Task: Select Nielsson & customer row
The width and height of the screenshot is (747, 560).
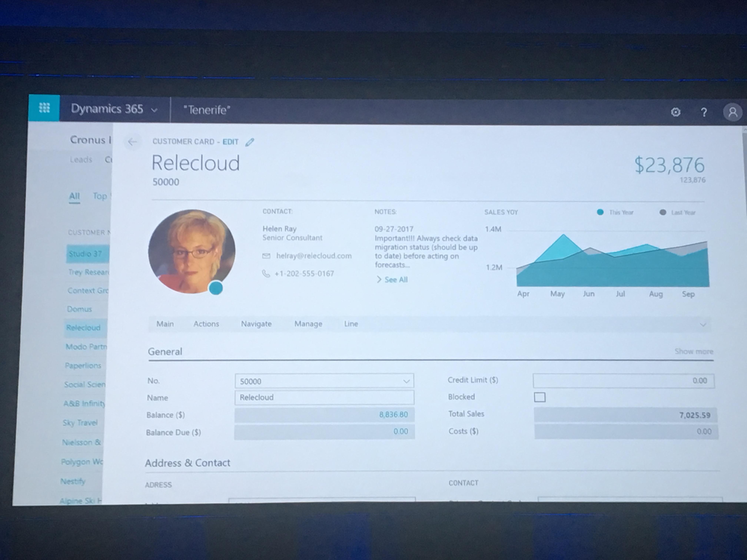Action: [81, 442]
